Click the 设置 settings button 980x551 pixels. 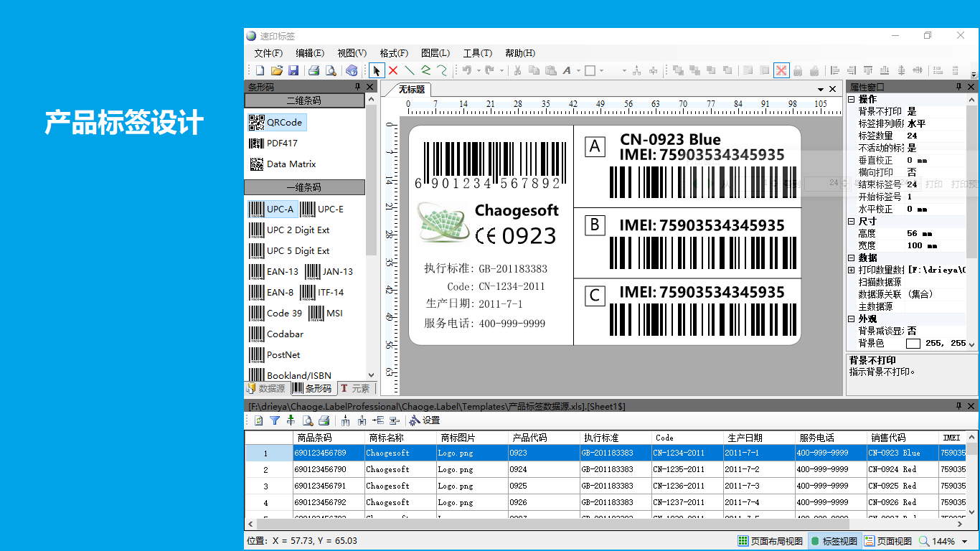pyautogui.click(x=424, y=420)
